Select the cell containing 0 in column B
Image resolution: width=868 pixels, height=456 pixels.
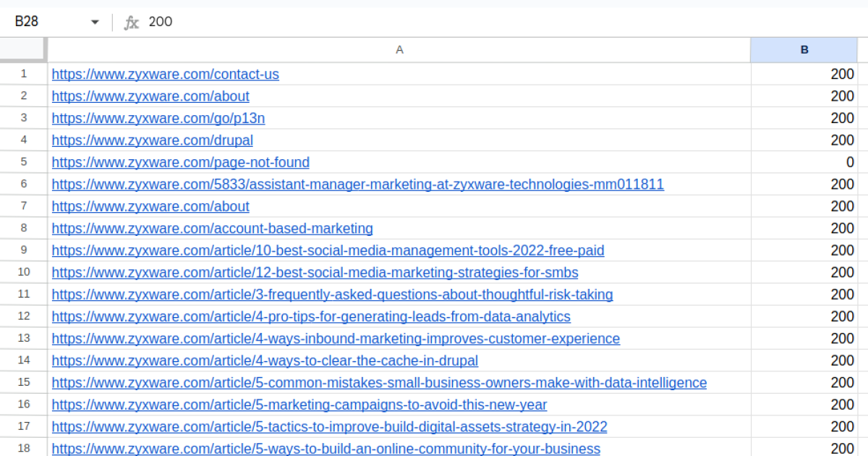(803, 162)
